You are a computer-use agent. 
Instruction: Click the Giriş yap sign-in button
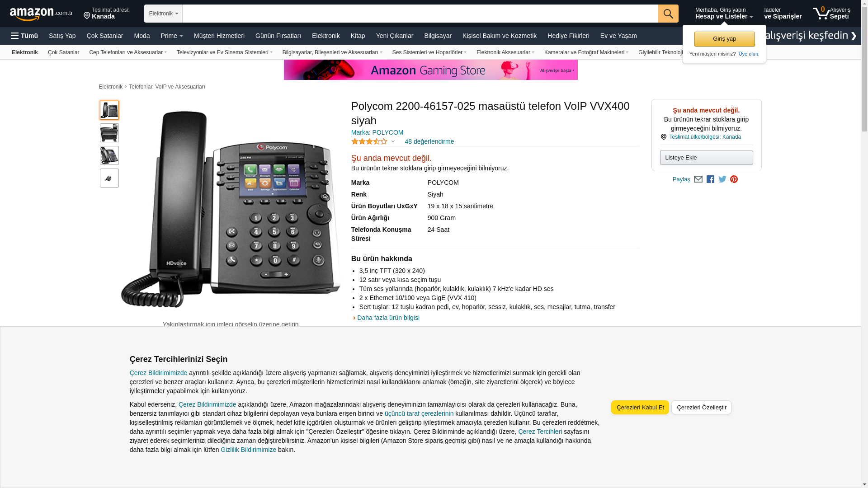(x=724, y=39)
